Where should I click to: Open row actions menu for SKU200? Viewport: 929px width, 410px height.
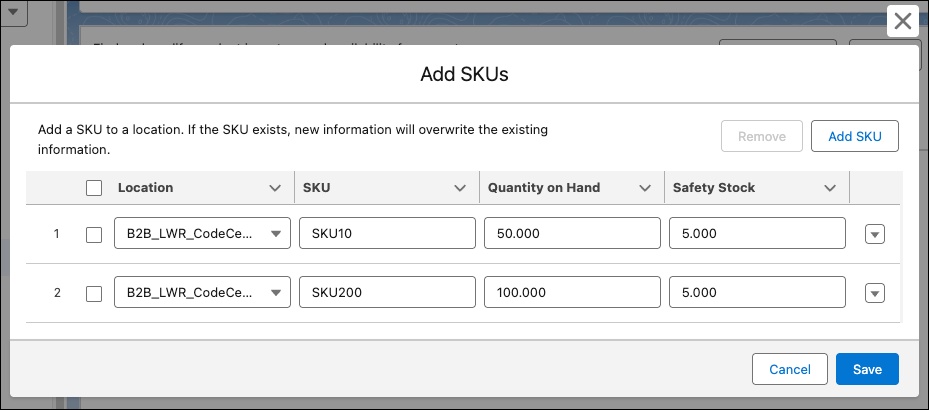click(874, 293)
